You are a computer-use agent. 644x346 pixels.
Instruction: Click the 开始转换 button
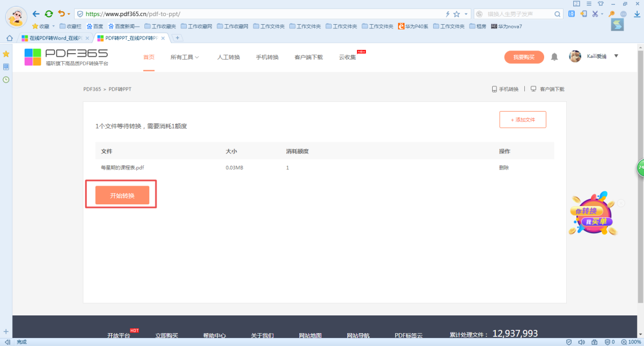click(122, 196)
